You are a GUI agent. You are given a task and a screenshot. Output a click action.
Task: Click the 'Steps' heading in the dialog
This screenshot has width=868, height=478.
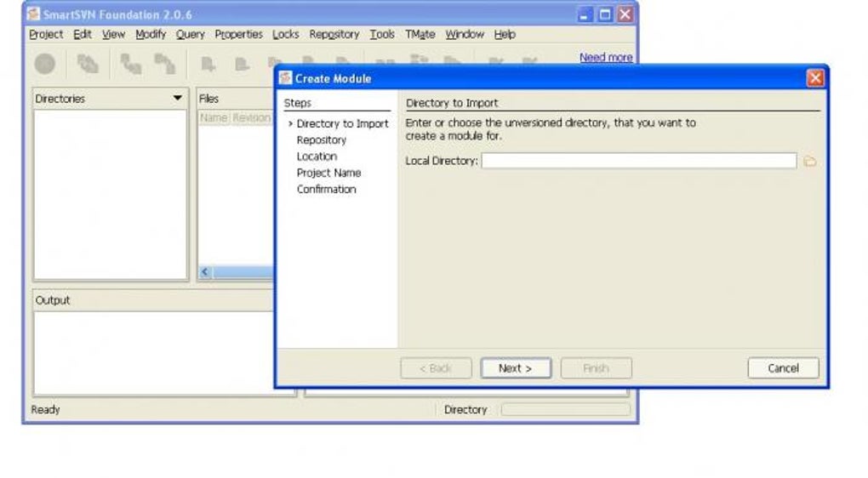click(x=297, y=103)
